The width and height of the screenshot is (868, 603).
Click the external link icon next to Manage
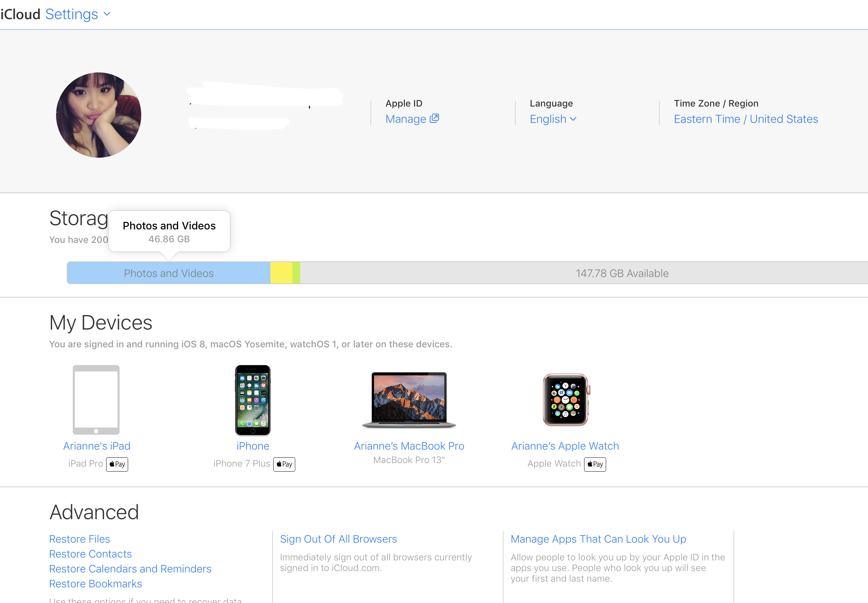(434, 118)
